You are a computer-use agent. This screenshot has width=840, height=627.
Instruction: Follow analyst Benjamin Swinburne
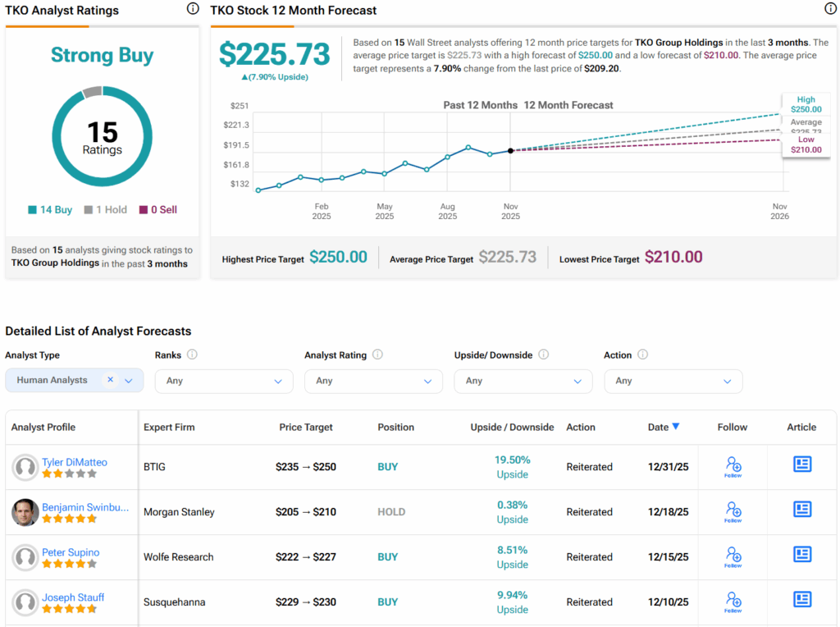[x=733, y=511]
